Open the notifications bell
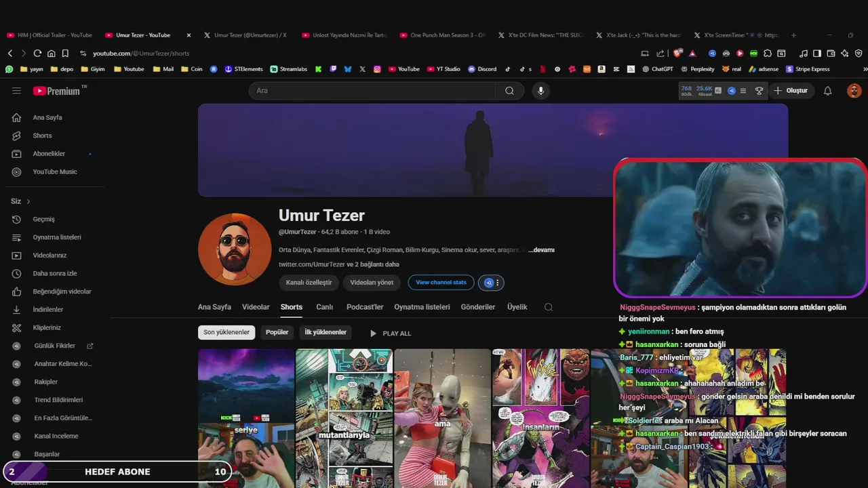Image resolution: width=868 pixels, height=488 pixels. coord(827,91)
